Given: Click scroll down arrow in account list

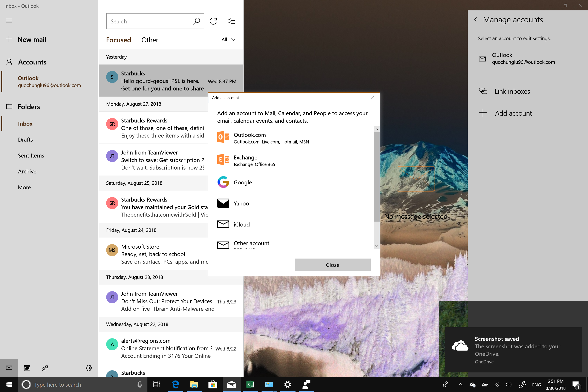Looking at the screenshot, I should pos(377,246).
